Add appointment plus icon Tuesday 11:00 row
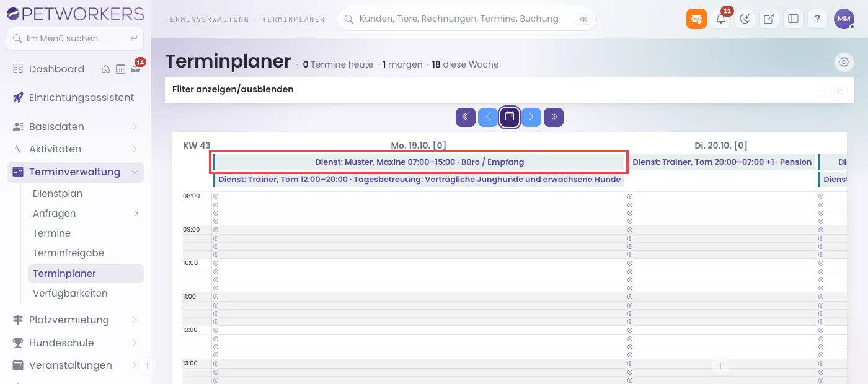868x384 pixels. 630,297
